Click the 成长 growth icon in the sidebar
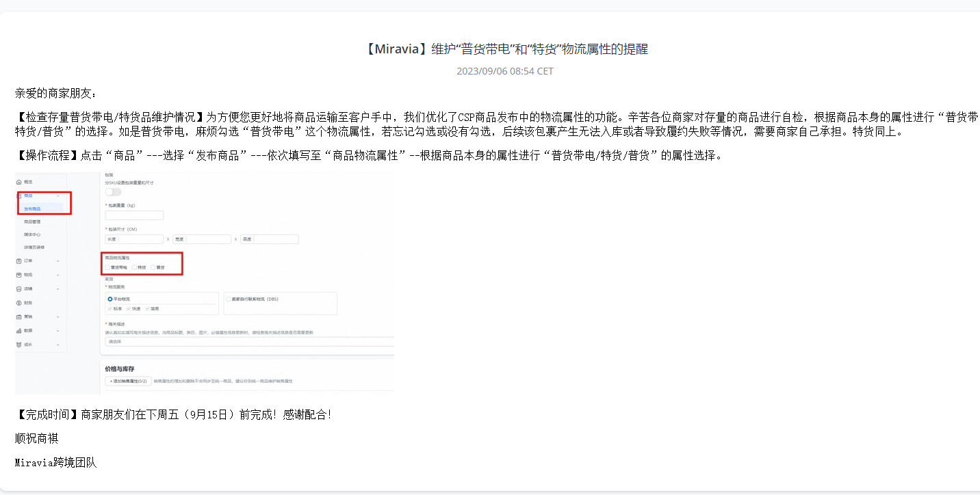The width and height of the screenshot is (980, 495). pos(19,345)
